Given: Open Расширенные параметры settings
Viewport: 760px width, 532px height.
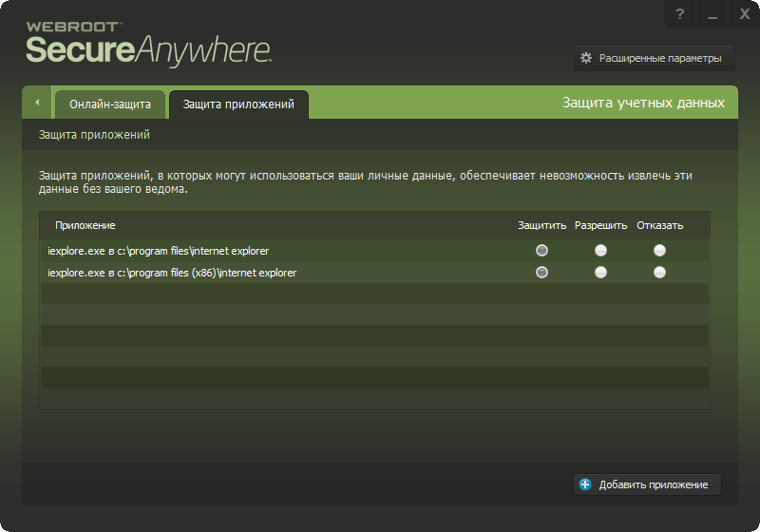Looking at the screenshot, I should pyautogui.click(x=655, y=58).
